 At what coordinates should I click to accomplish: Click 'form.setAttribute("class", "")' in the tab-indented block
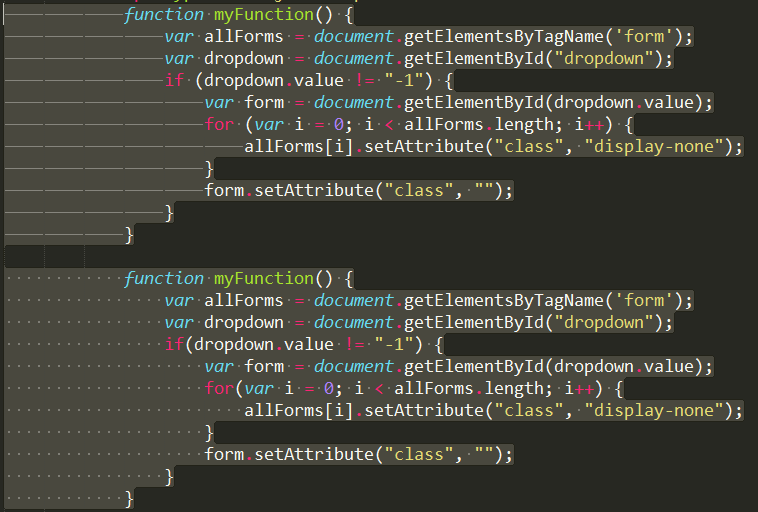point(354,190)
